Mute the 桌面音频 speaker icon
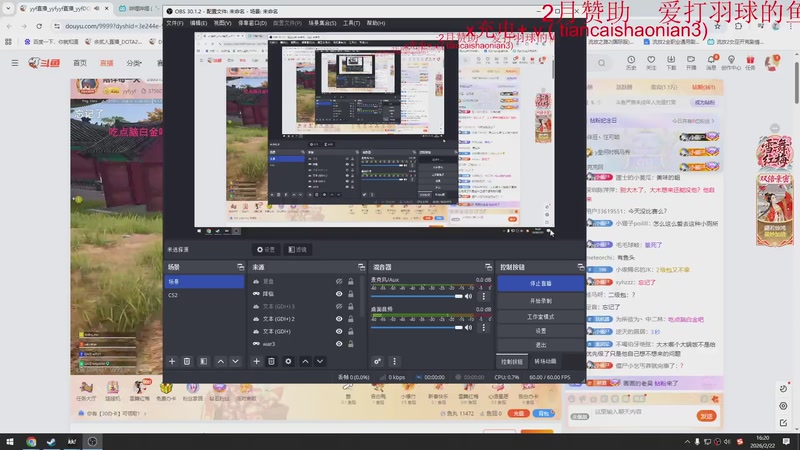 [x=468, y=328]
